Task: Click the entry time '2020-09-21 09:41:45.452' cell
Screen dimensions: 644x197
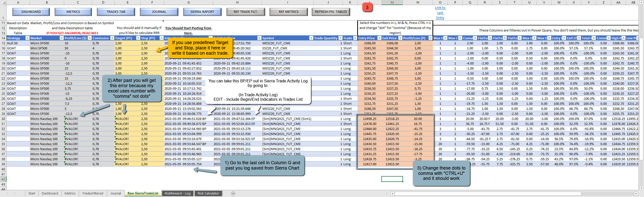Action: tap(188, 63)
